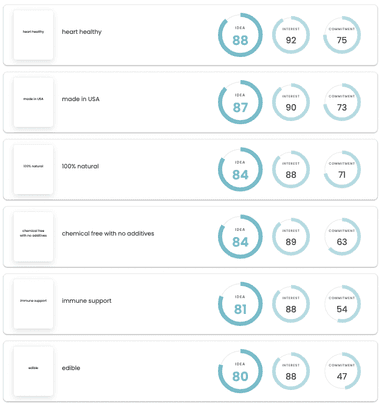
Task: Open the 100% natural idea title
Action: (80, 166)
